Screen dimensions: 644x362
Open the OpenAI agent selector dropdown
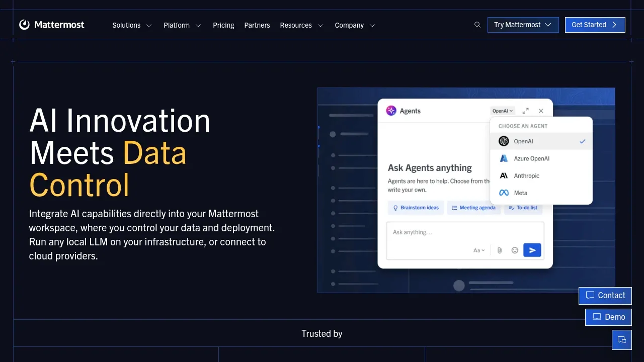[x=503, y=111]
